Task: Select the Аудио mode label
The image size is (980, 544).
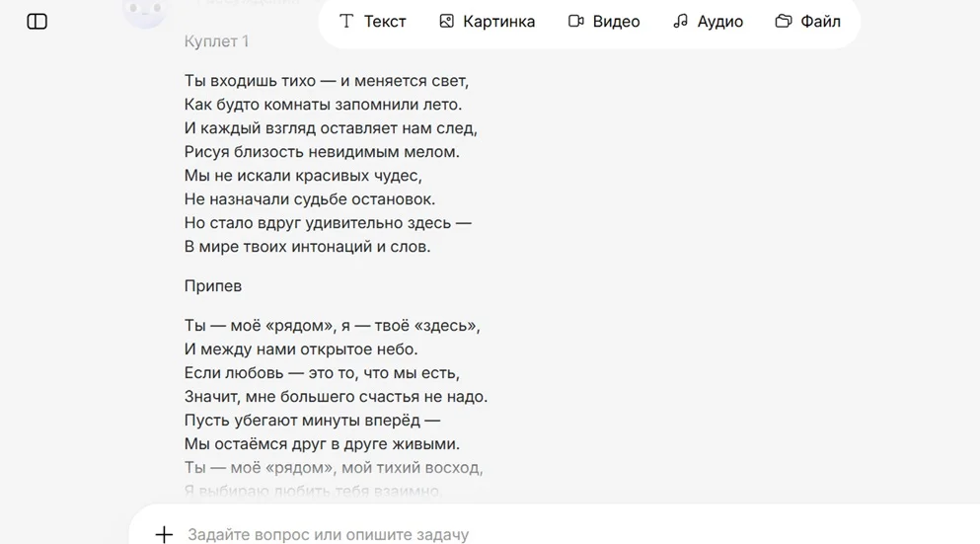Action: point(720,22)
